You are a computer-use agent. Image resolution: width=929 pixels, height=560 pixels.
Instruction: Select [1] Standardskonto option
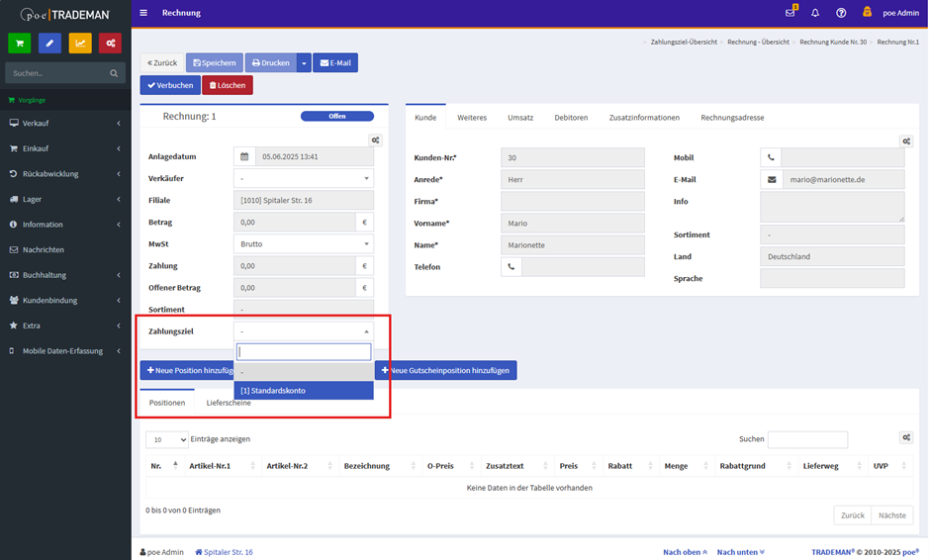(304, 391)
